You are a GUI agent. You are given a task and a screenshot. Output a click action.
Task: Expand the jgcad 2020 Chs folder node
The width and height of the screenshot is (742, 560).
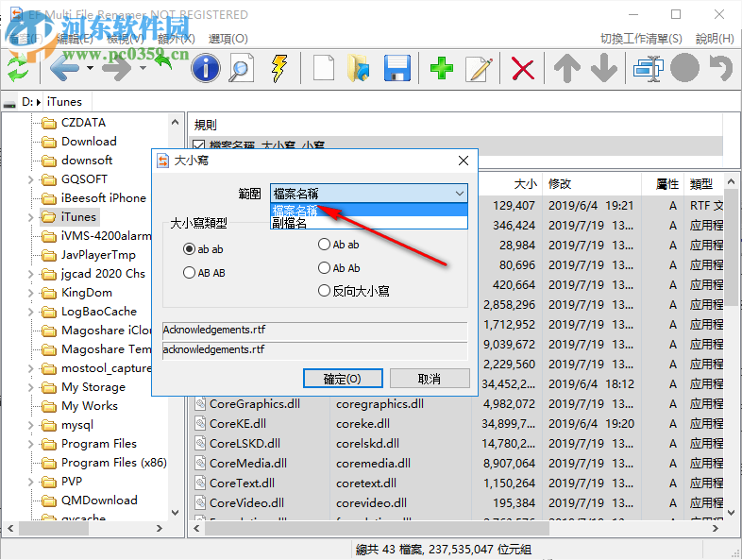(x=31, y=274)
